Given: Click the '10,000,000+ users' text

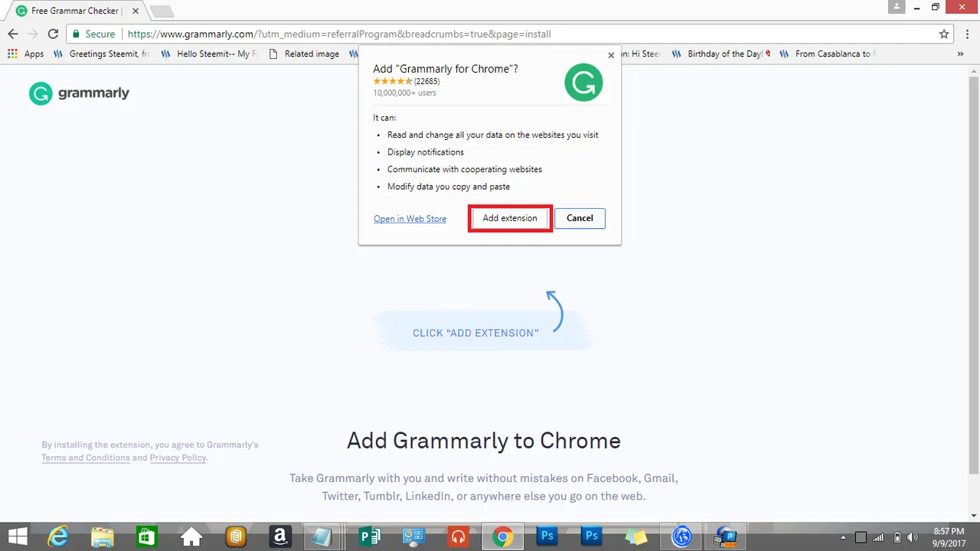Looking at the screenshot, I should [x=404, y=93].
